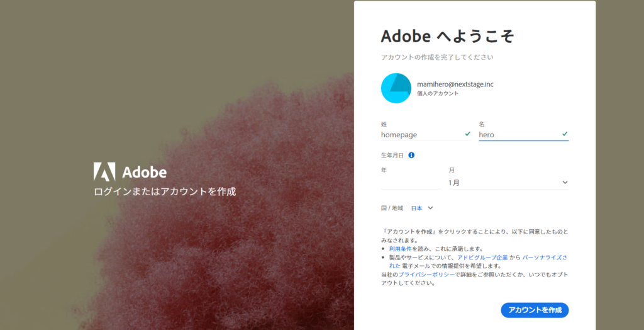Click the blue account avatar icon

396,89
